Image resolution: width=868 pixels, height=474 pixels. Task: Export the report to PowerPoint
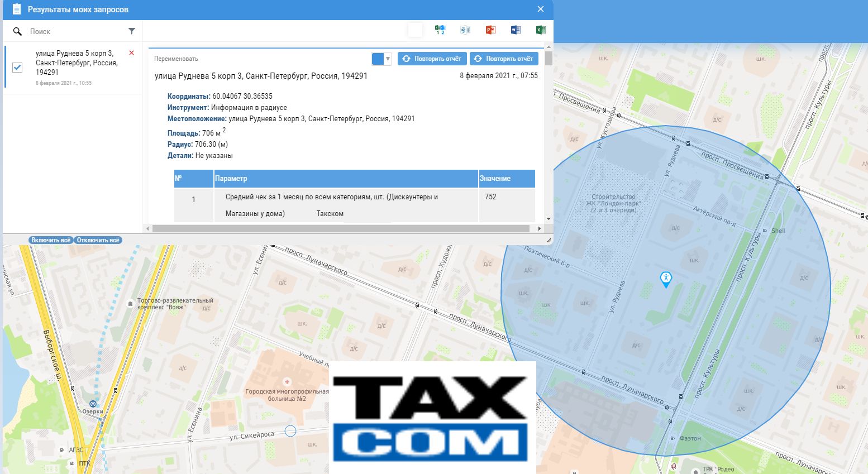(490, 30)
